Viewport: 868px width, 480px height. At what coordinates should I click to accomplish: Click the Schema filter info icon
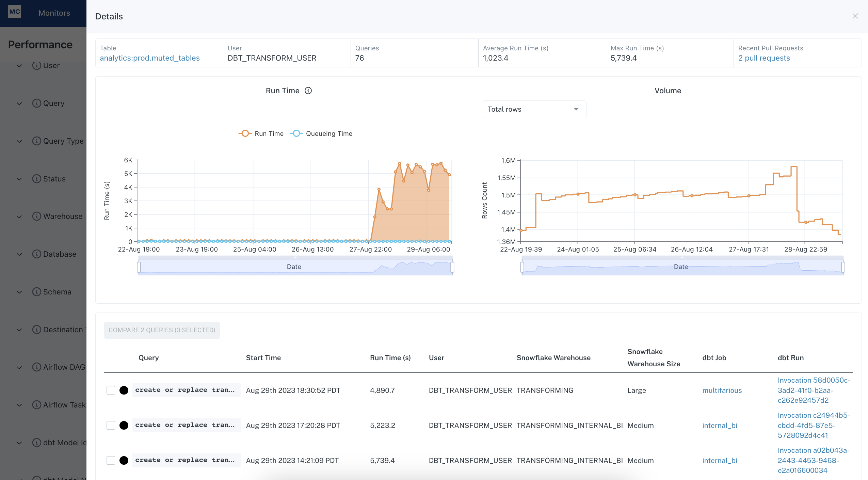(36, 292)
